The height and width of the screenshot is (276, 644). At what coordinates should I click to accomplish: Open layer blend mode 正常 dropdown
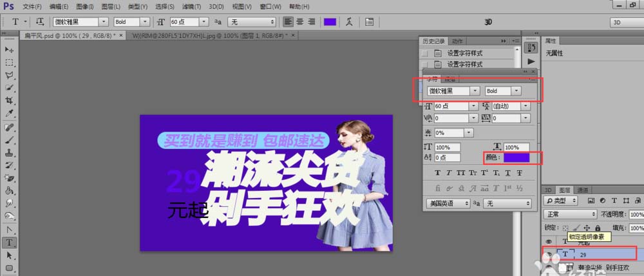(570, 214)
